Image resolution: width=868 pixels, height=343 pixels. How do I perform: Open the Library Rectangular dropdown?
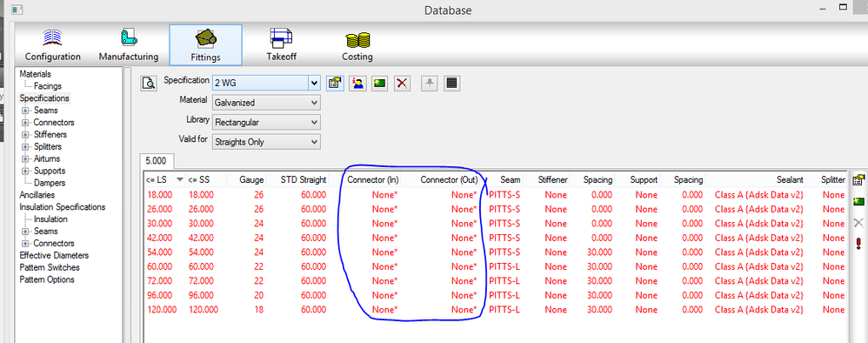[315, 122]
